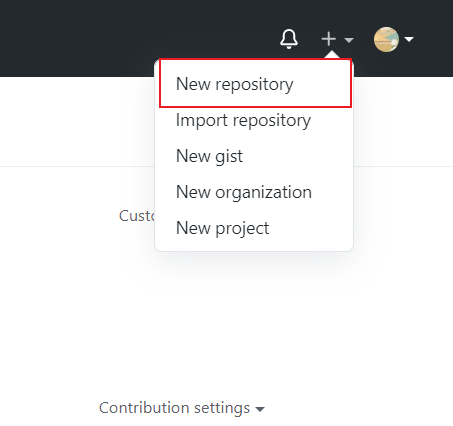The width and height of the screenshot is (453, 426).
Task: Click the dark header left of bell
Action: [x=133, y=38]
